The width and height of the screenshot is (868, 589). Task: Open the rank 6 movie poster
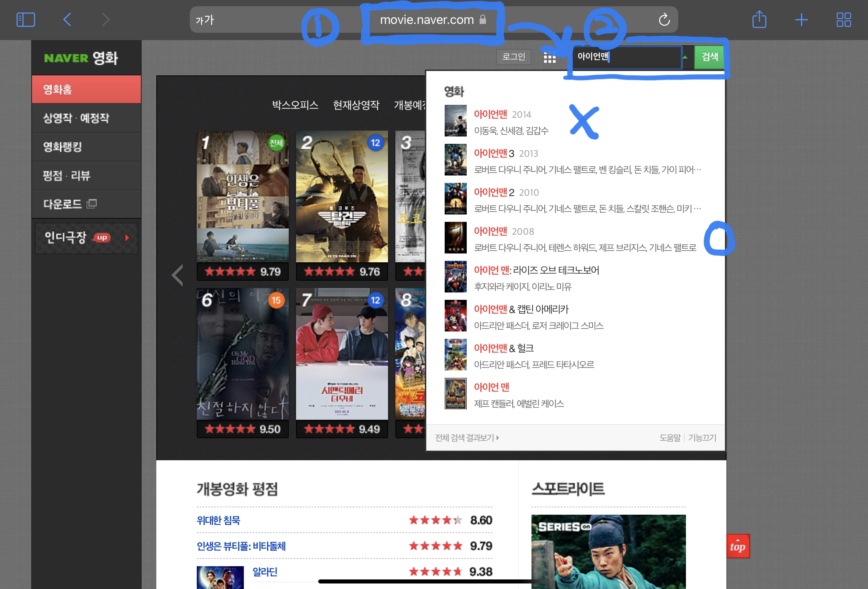(x=242, y=354)
